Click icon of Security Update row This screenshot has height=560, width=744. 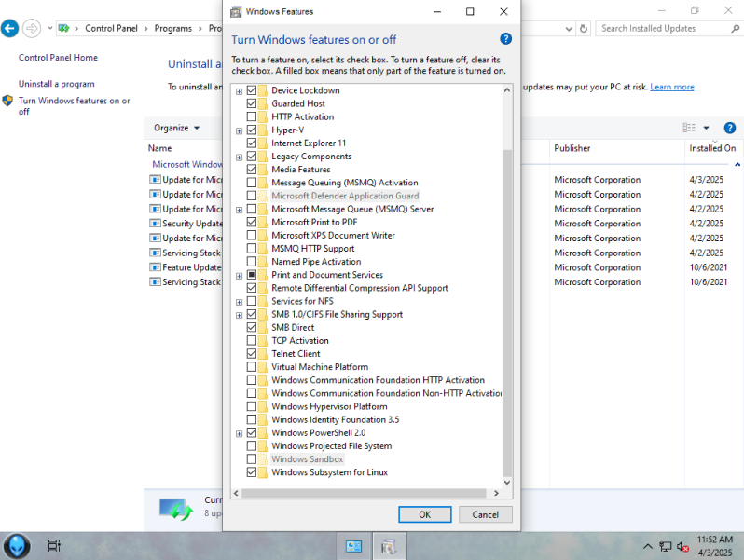coord(155,224)
